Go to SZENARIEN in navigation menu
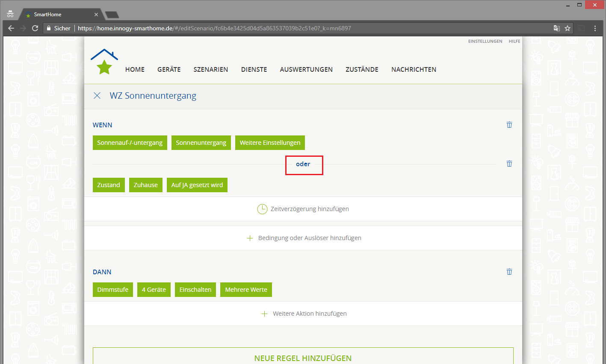The height and width of the screenshot is (364, 606). [x=210, y=69]
